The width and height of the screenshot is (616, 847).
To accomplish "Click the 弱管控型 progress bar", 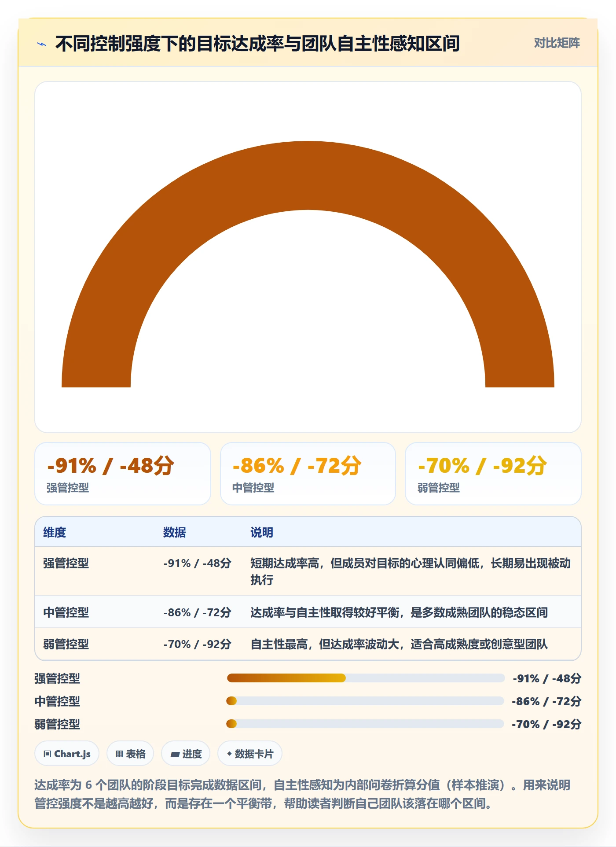I will coord(365,724).
